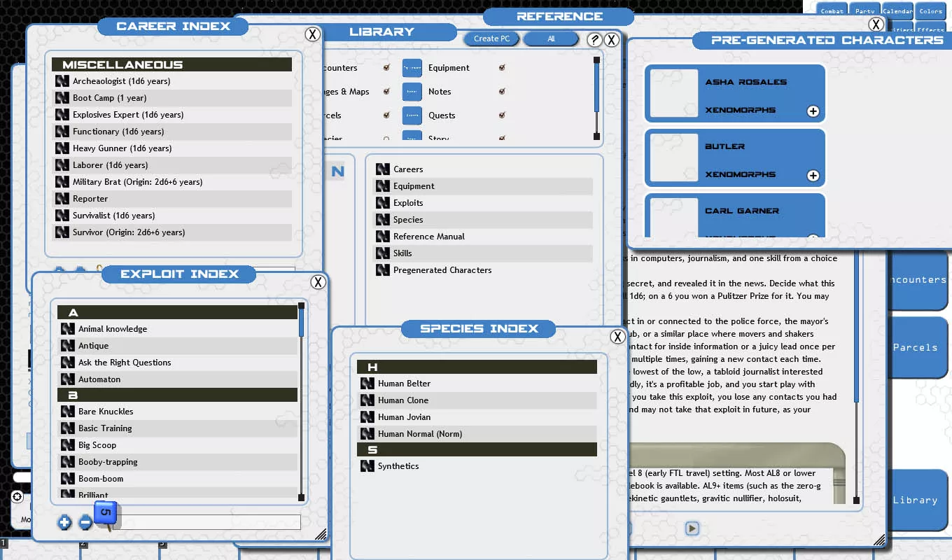
Task: Open the Combat tab in top toolbar
Action: coord(832,10)
